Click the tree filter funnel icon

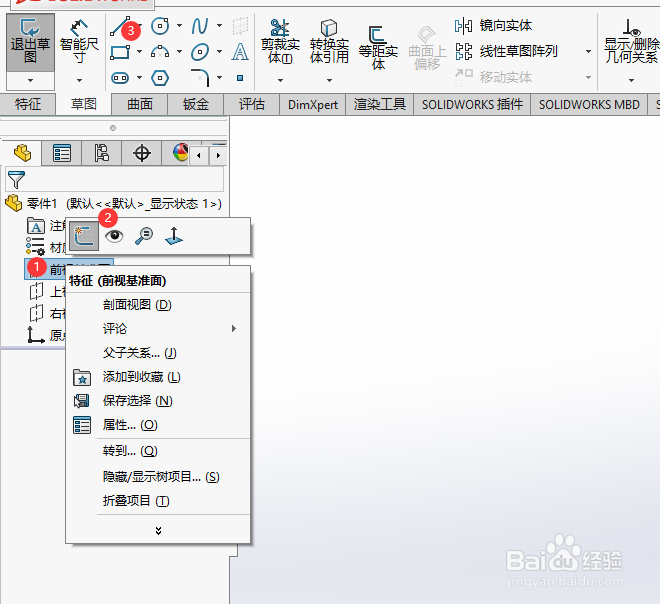point(16,180)
